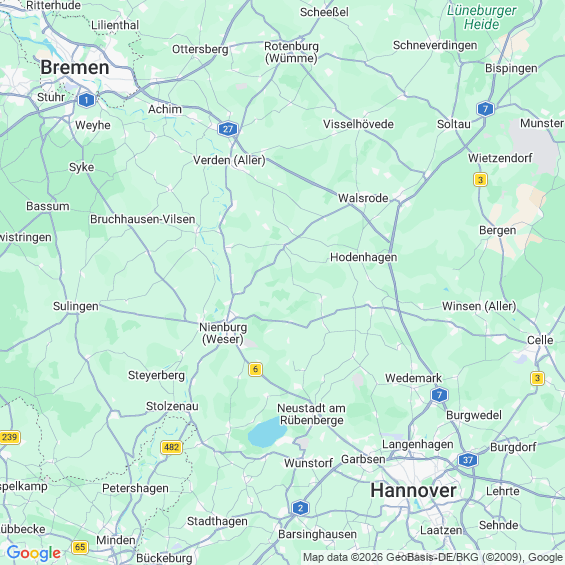Image resolution: width=565 pixels, height=565 pixels.
Task: Select the Nienburg (Weser) label
Action: point(223,333)
